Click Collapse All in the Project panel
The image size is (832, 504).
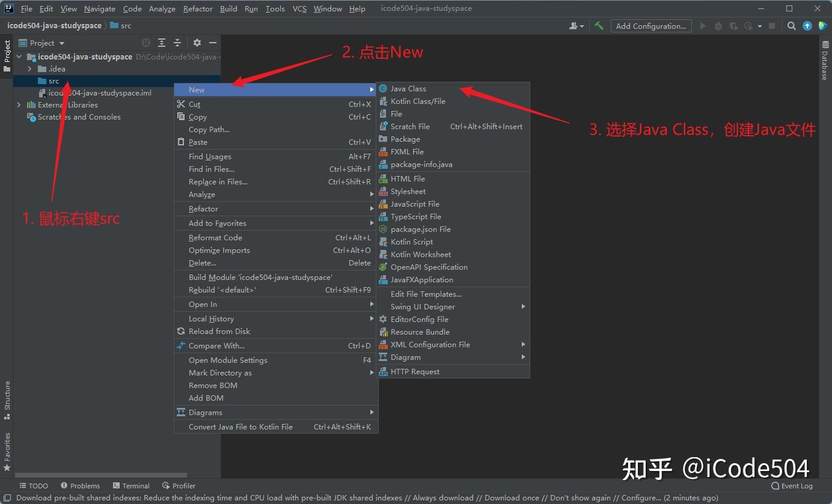[x=177, y=43]
